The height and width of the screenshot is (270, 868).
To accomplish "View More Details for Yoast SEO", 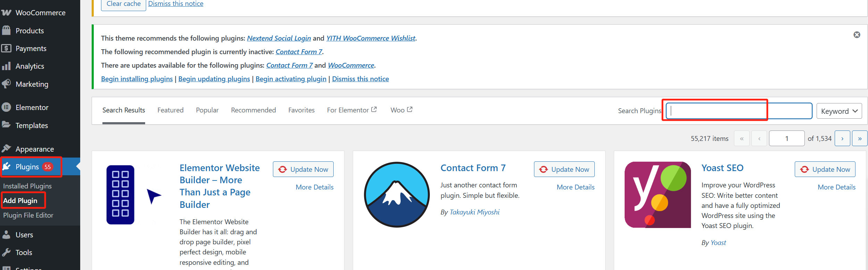I will (837, 187).
